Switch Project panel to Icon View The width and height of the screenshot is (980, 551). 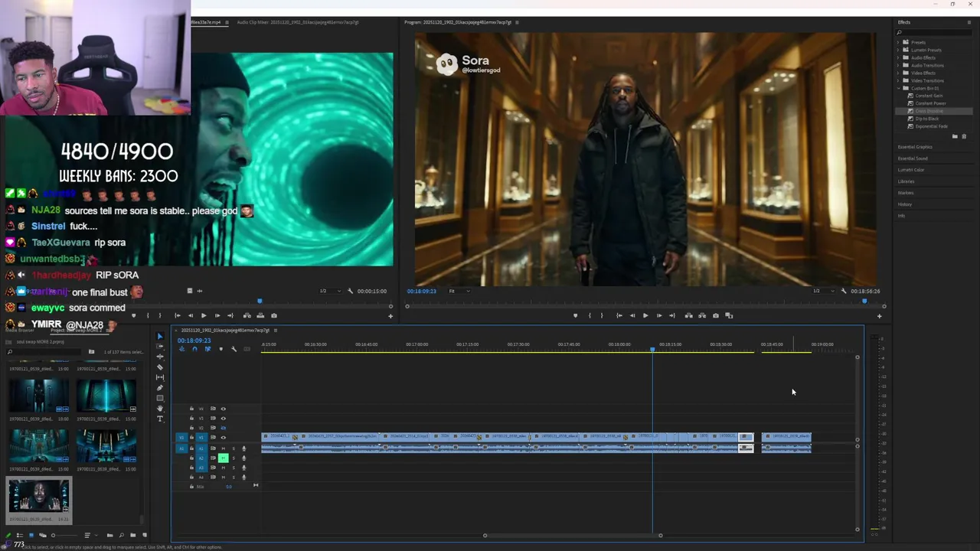click(x=31, y=535)
